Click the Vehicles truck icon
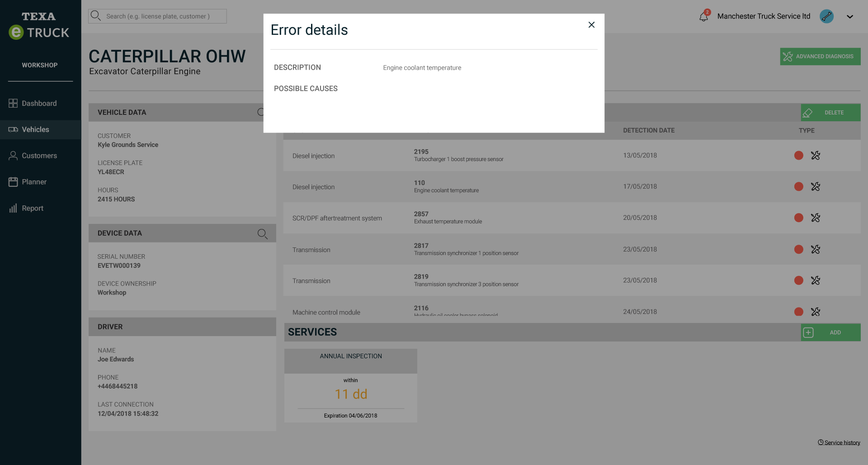Image resolution: width=868 pixels, height=465 pixels. point(13,129)
